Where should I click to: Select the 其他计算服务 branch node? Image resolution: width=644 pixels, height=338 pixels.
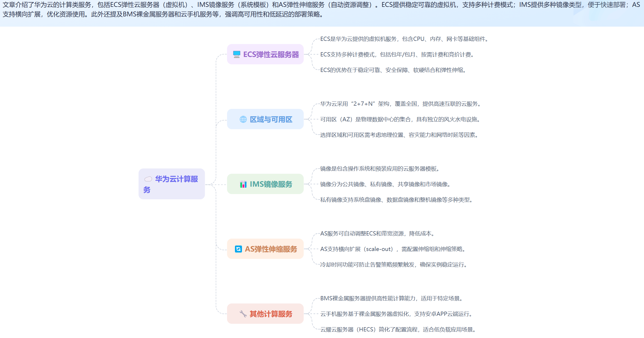pos(271,314)
